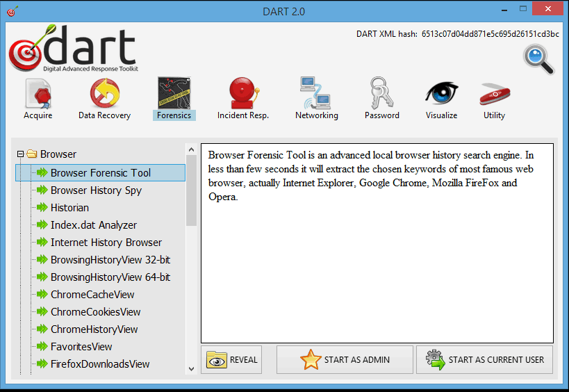Click green arrow beside BrowsingHistoryView 32-bit

coord(42,259)
